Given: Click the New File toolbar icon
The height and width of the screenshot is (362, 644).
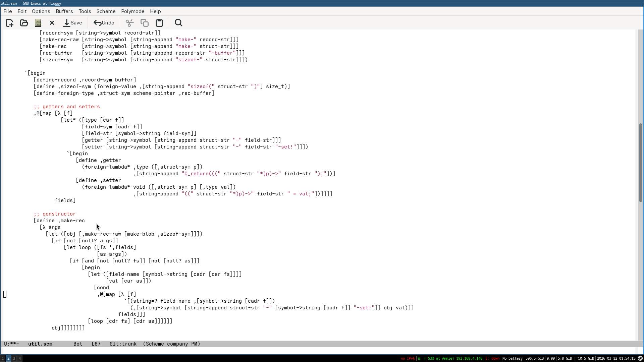Looking at the screenshot, I should [x=9, y=23].
